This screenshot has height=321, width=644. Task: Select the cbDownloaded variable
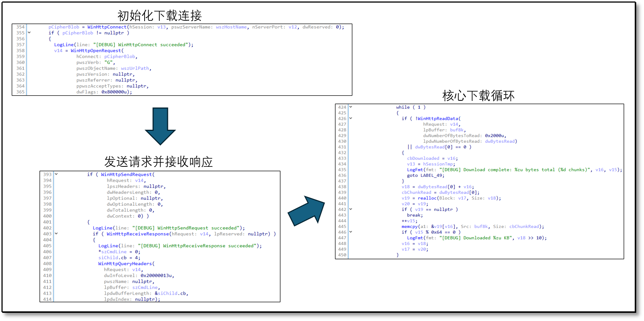[x=423, y=158]
